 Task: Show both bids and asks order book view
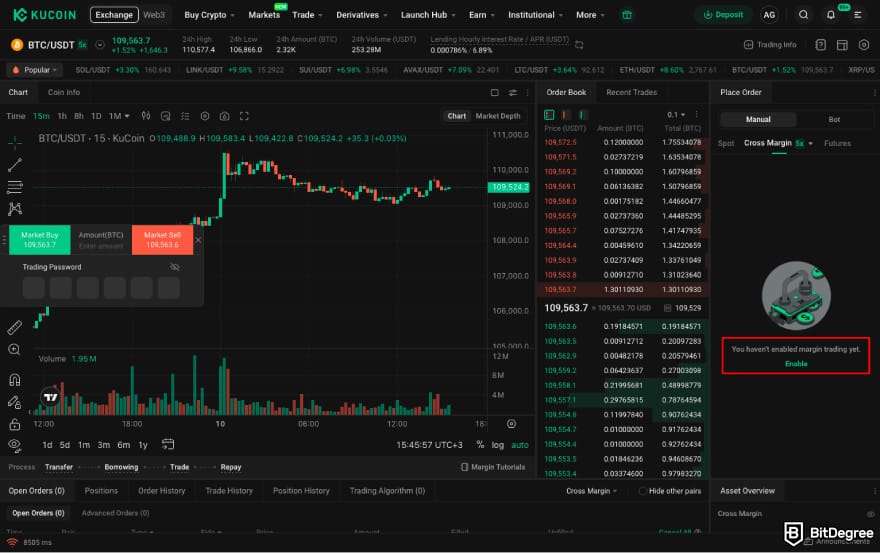549,115
